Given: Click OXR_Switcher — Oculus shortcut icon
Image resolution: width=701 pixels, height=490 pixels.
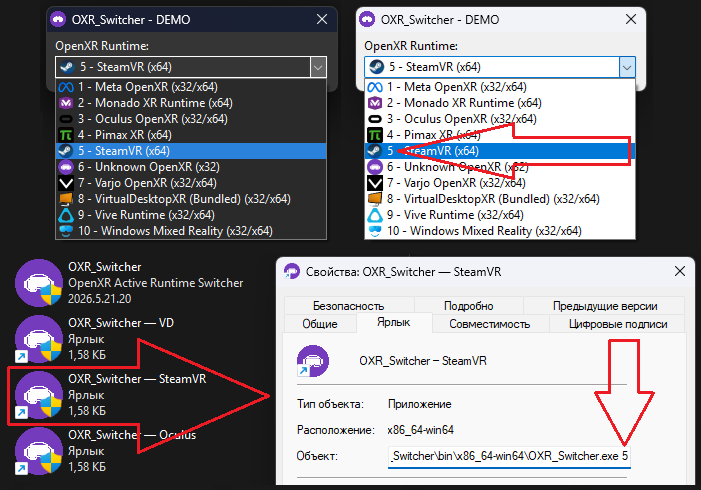Looking at the screenshot, I should coord(39,451).
